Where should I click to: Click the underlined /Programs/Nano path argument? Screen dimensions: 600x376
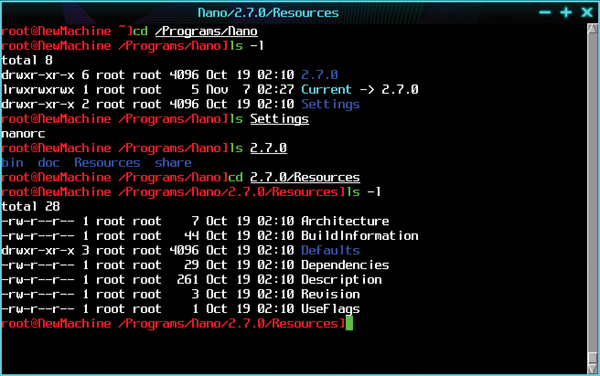click(x=206, y=31)
